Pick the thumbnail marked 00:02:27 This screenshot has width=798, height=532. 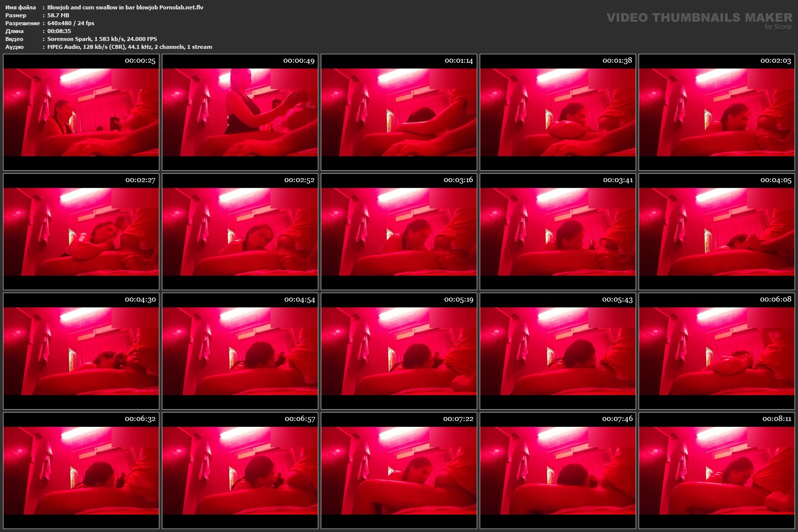coord(81,232)
